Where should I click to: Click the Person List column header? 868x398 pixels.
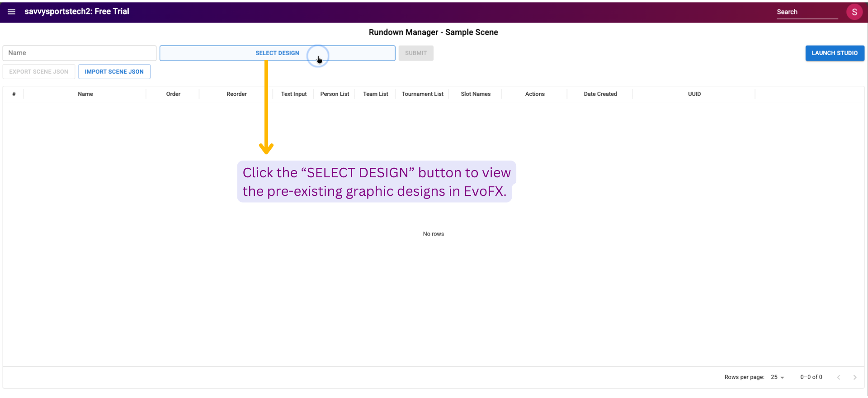[x=335, y=94]
